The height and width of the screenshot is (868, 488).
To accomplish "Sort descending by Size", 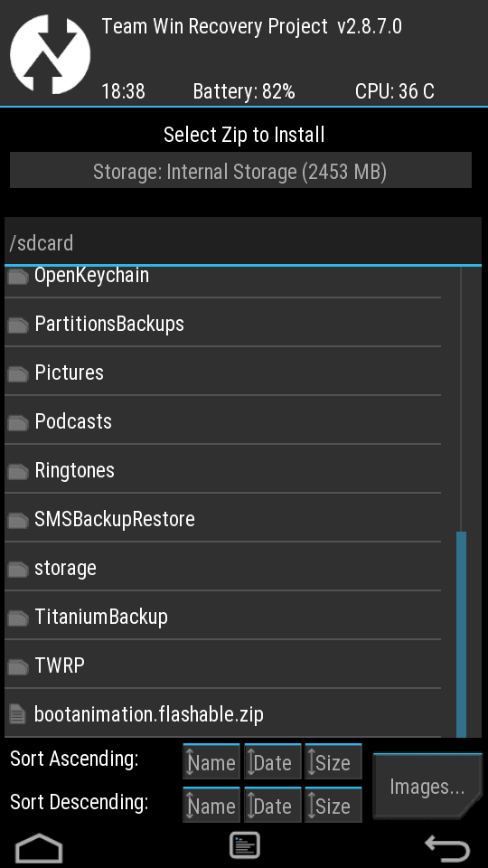I will pos(333,805).
